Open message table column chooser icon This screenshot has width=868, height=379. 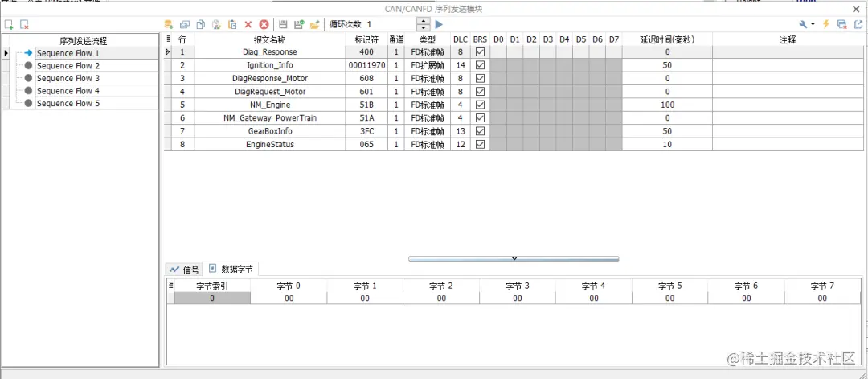pyautogui.click(x=168, y=39)
